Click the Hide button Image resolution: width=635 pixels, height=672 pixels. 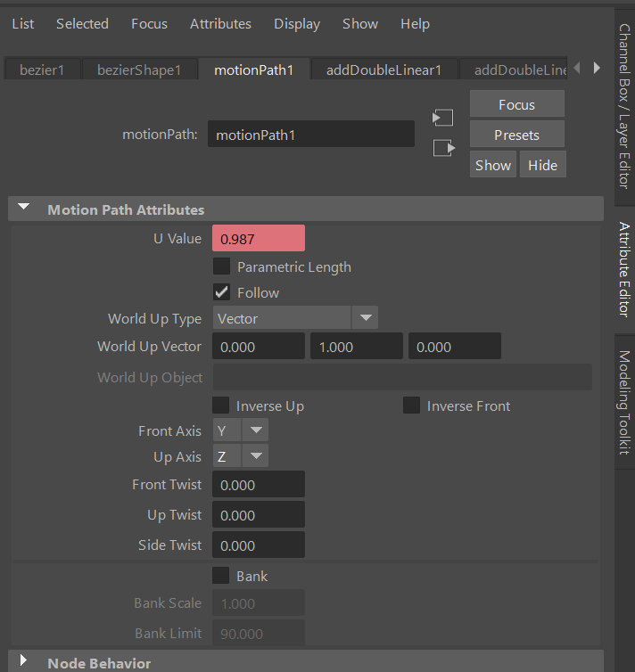point(543,165)
